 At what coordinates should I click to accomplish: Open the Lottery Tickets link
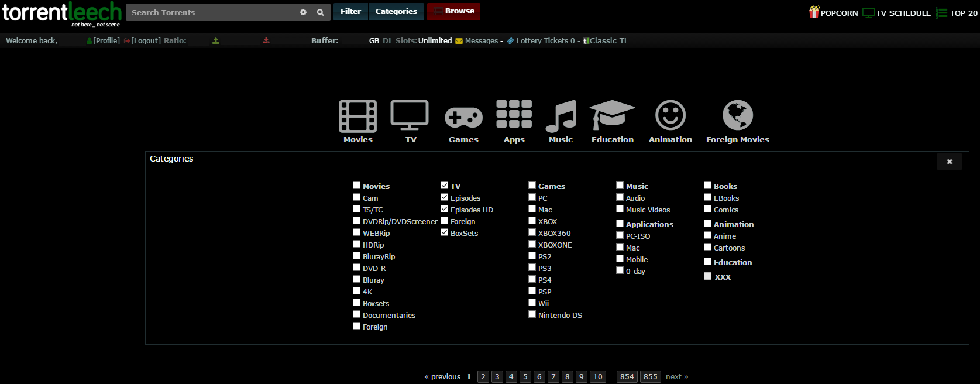[x=545, y=41]
